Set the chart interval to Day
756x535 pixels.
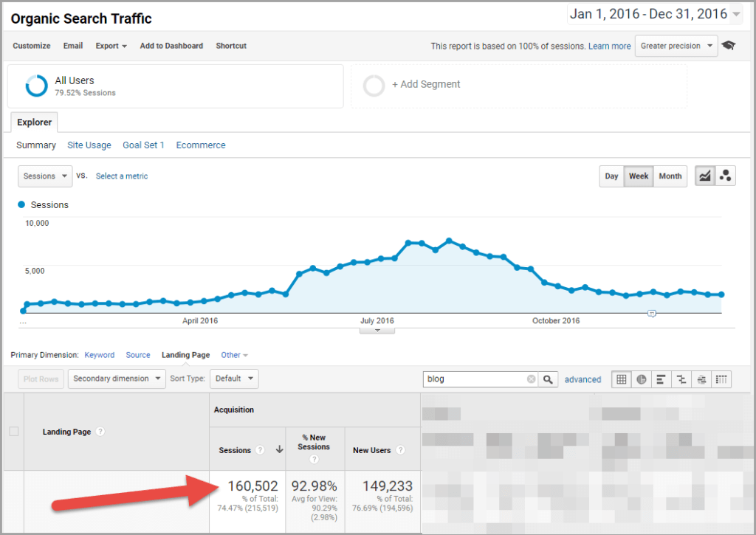(x=611, y=176)
